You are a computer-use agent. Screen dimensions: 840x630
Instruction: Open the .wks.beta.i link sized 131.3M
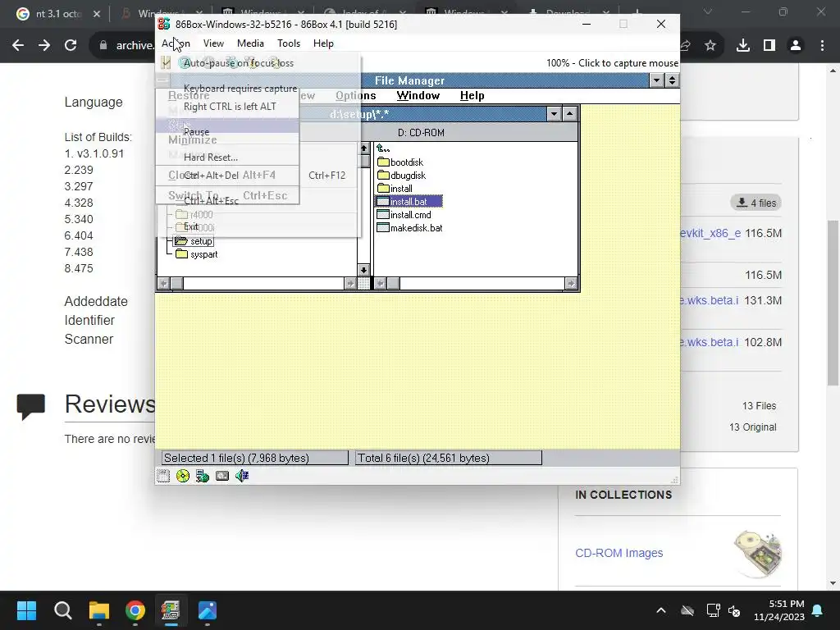(710, 300)
